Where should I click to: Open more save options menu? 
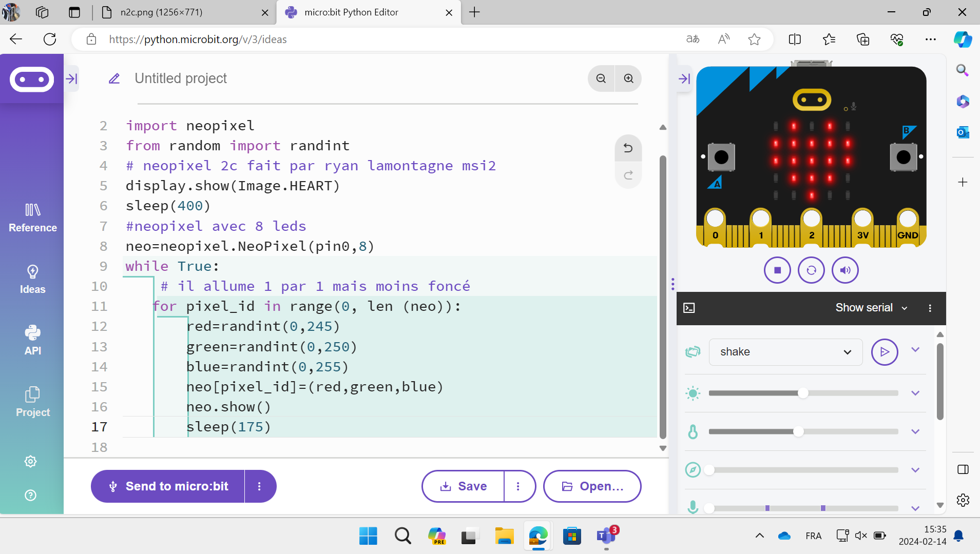click(x=519, y=486)
